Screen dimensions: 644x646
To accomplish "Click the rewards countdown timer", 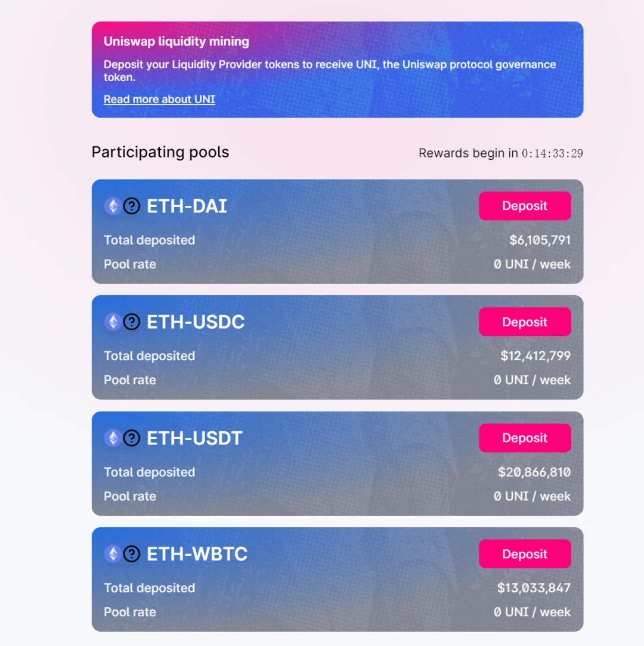I will [552, 153].
